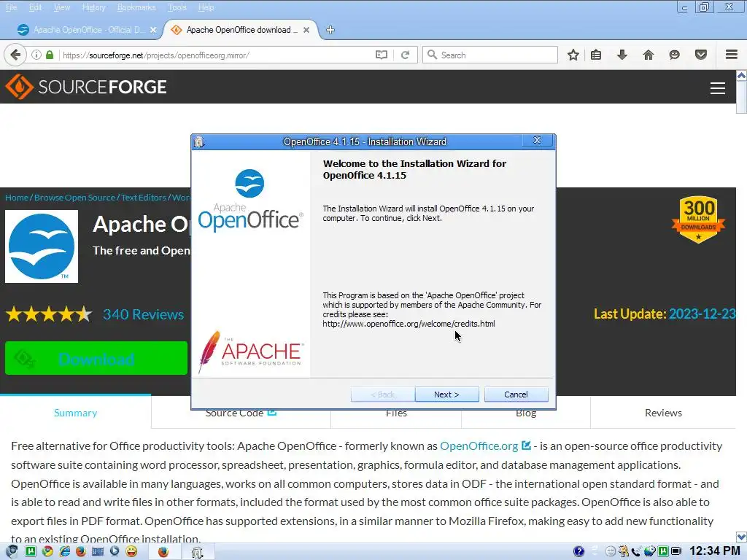Open the downloads arrow icon
Screen dimensions: 747x560
[622, 55]
